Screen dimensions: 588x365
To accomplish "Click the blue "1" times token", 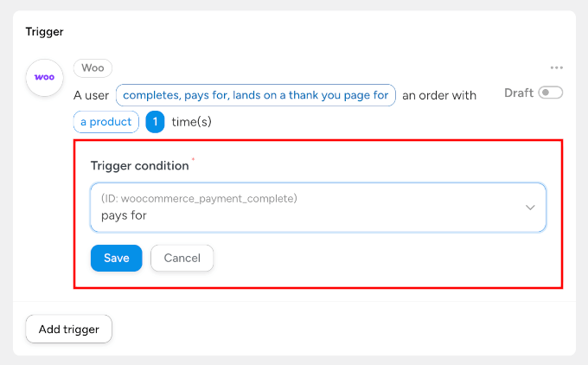I will [x=155, y=122].
